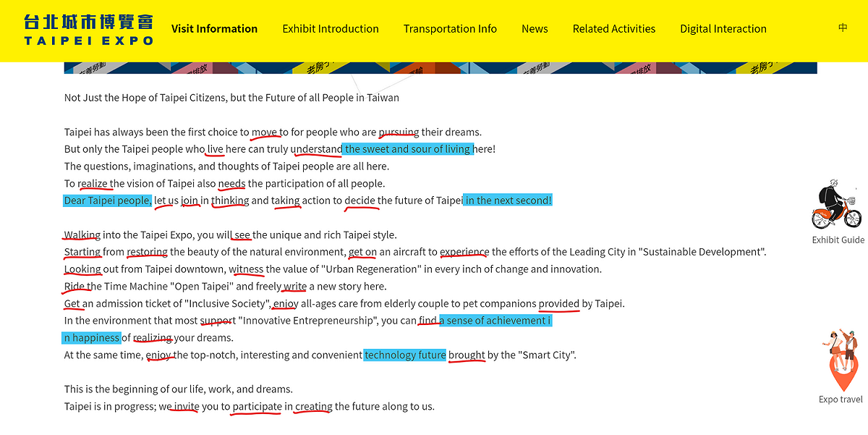
Task: Open the Related Activities menu
Action: click(614, 29)
